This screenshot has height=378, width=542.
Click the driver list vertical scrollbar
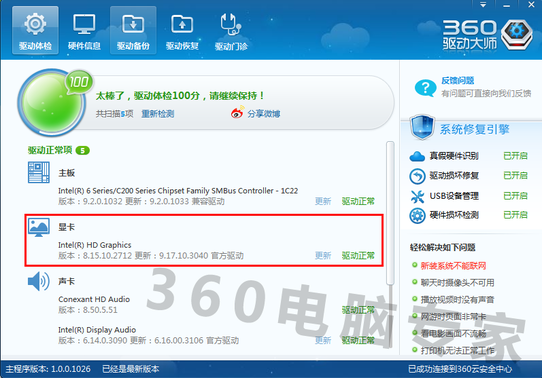coord(390,212)
